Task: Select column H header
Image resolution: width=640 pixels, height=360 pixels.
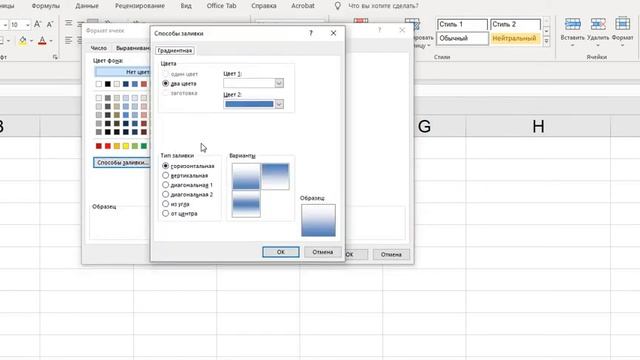Action: point(538,126)
